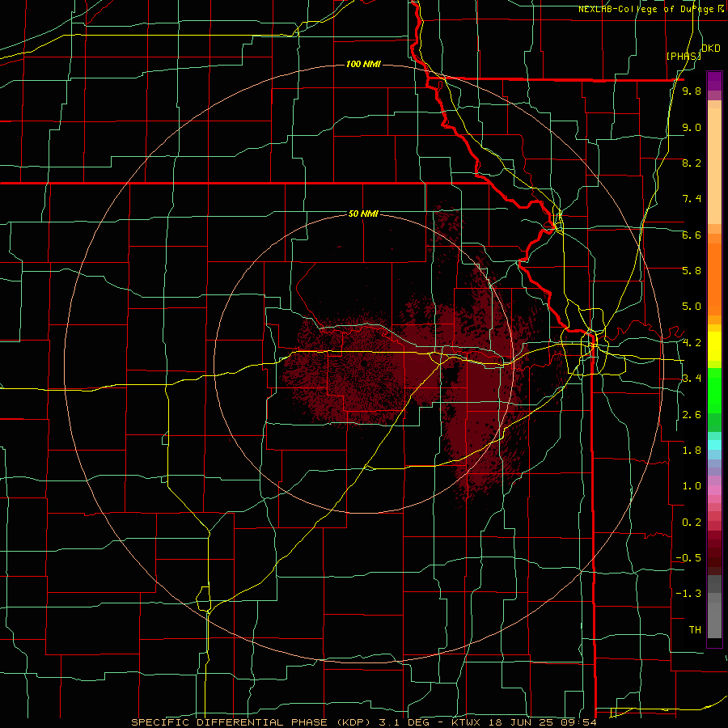Click the 3.4 value on color scale

click(x=692, y=378)
